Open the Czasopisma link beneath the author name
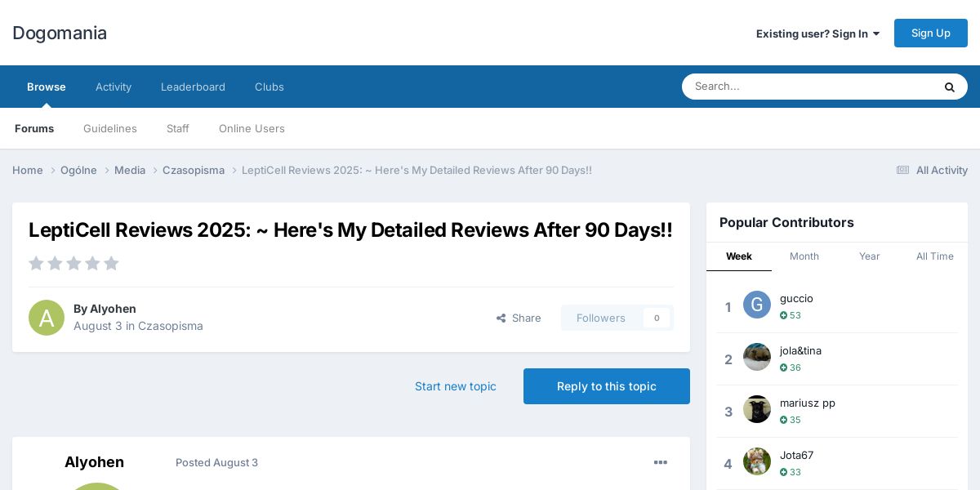980x490 pixels. click(x=171, y=326)
